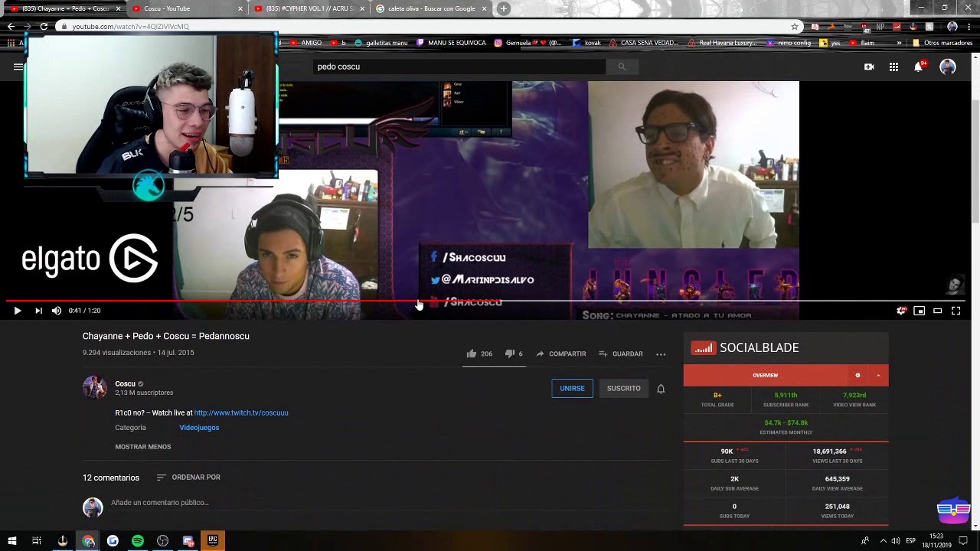980x551 pixels.
Task: Open Task View in the taskbar
Action: [36, 541]
